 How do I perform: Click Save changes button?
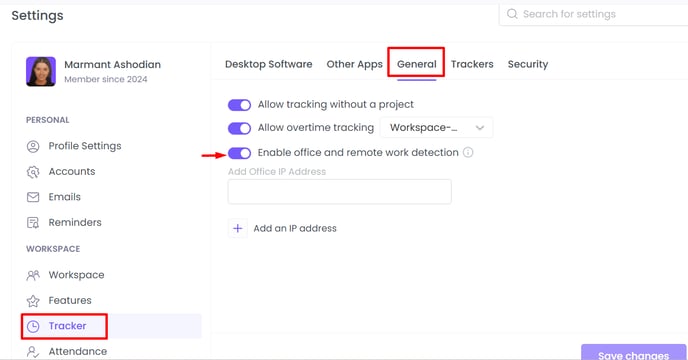tap(634, 352)
